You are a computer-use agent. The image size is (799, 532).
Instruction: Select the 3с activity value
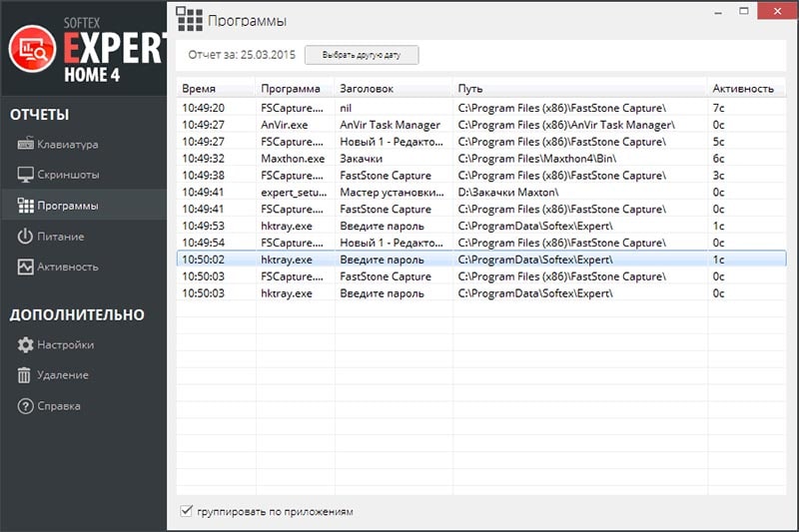tap(718, 175)
